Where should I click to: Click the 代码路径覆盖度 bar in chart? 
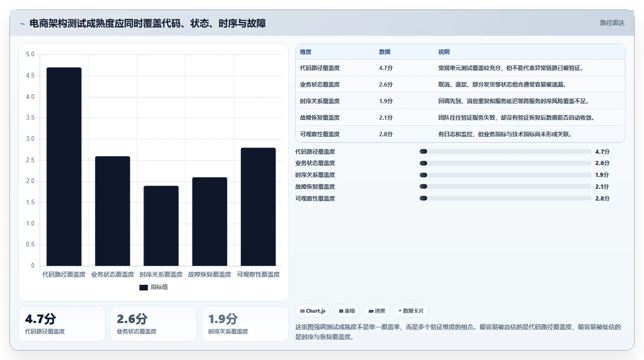(x=64, y=167)
